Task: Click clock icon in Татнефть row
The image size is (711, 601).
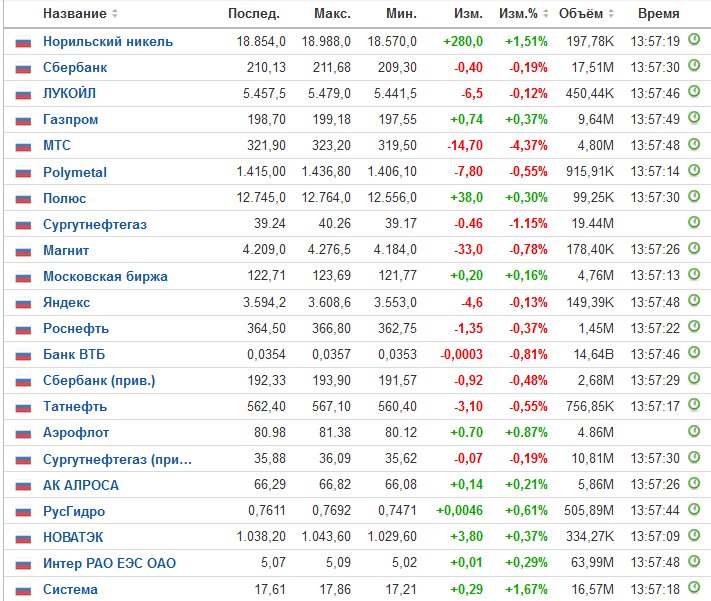Action: tap(694, 405)
